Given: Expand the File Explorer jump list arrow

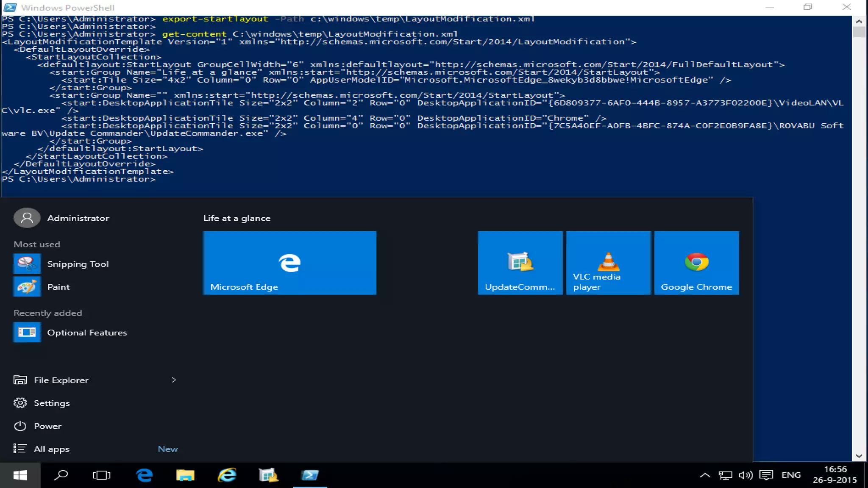Looking at the screenshot, I should pos(173,380).
